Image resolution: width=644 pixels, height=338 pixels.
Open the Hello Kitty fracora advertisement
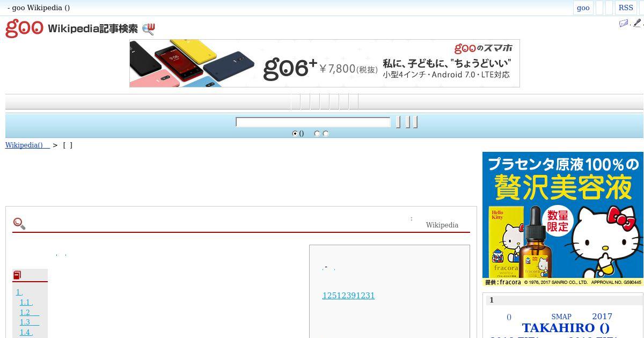pyautogui.click(x=562, y=219)
